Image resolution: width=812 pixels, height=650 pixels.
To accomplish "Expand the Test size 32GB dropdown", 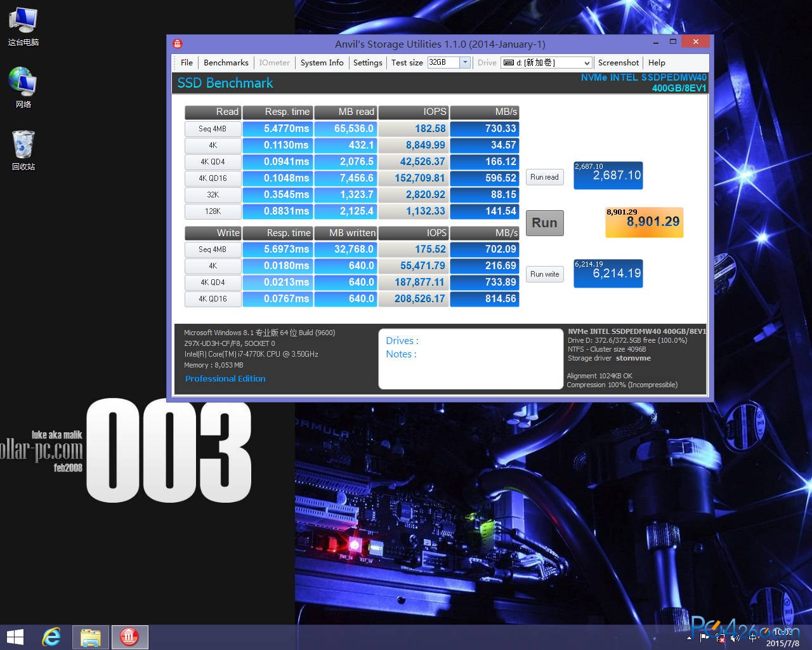I will [x=465, y=62].
